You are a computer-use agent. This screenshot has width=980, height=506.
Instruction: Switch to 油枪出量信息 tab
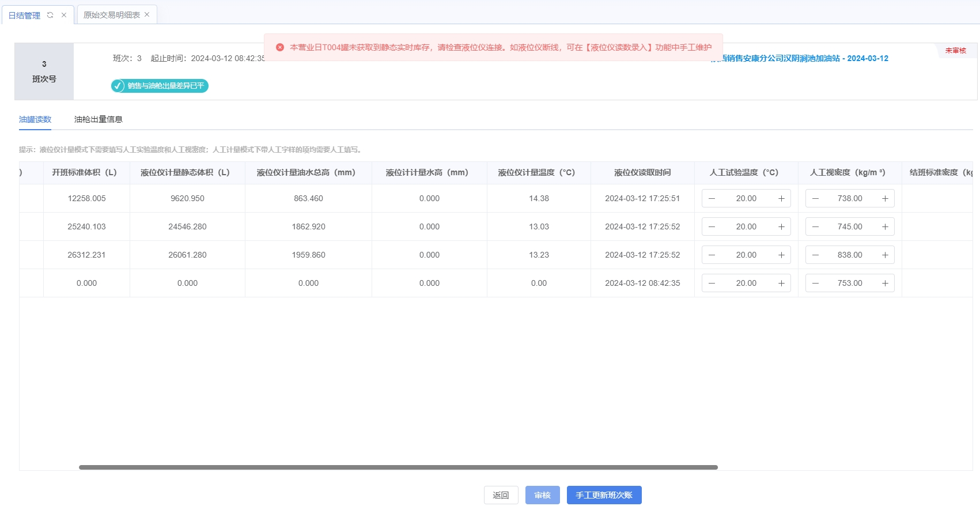98,119
